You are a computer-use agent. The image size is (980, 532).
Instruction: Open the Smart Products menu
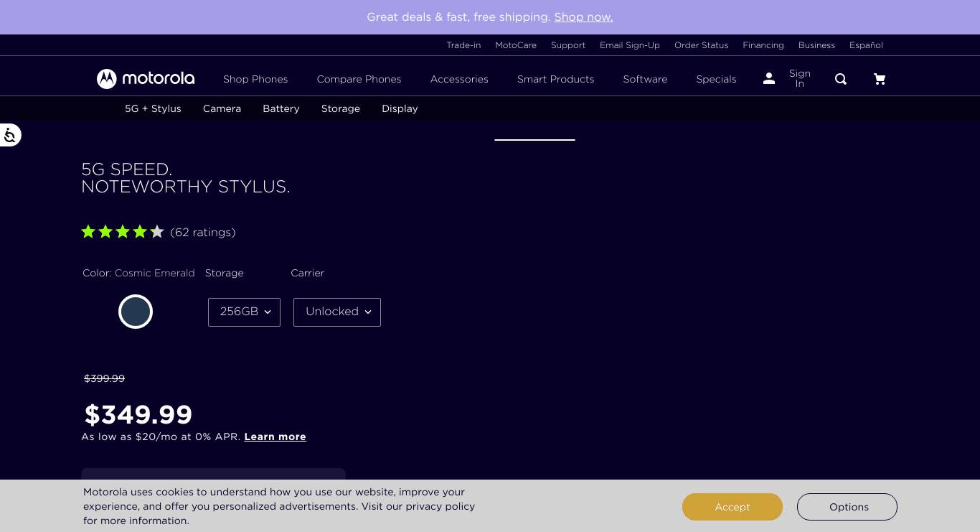556,79
